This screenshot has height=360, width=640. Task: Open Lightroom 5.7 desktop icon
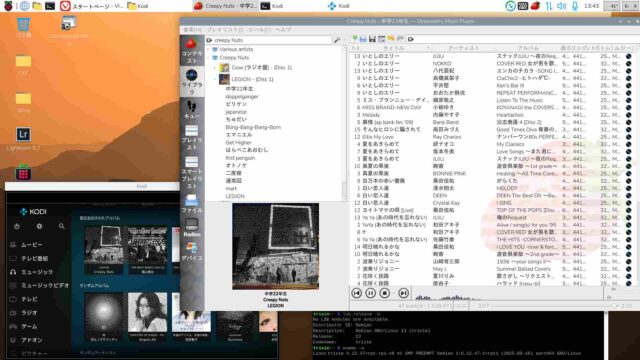pos(23,139)
